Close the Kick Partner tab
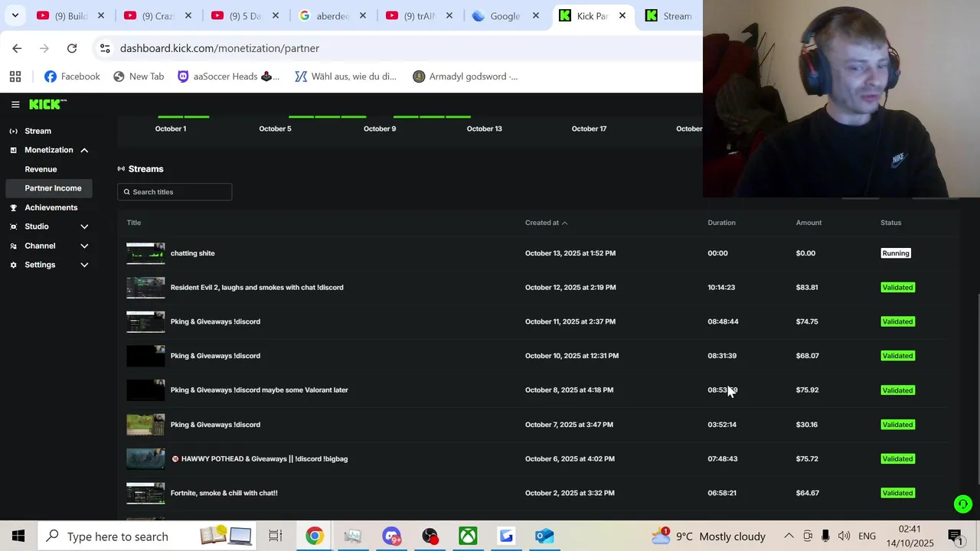This screenshot has height=551, width=980. [x=622, y=15]
